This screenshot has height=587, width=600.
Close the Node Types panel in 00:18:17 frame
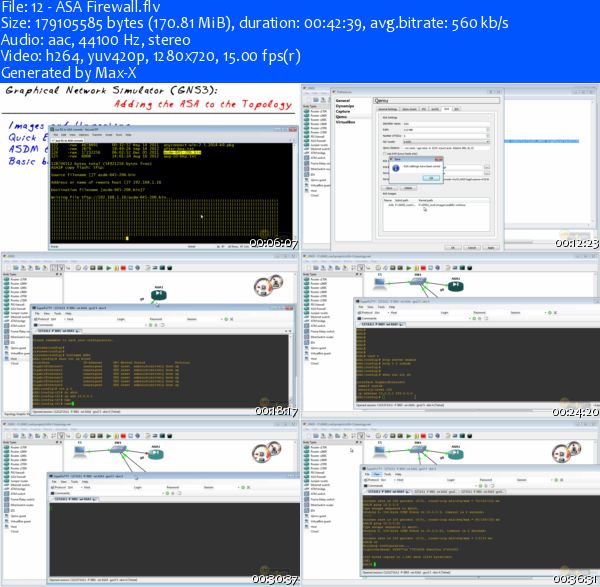[60, 274]
